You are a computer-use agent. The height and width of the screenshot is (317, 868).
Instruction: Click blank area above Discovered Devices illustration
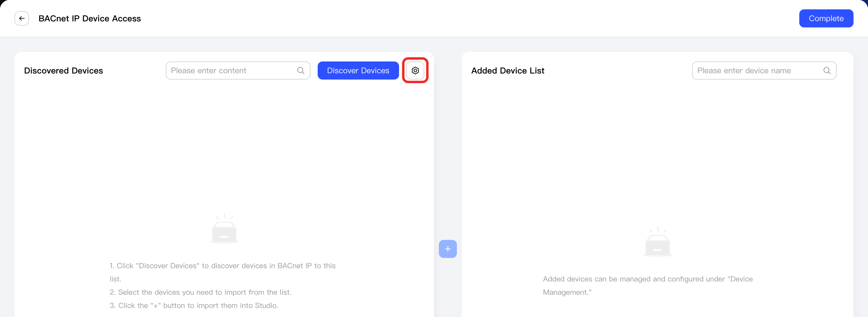coord(224,145)
